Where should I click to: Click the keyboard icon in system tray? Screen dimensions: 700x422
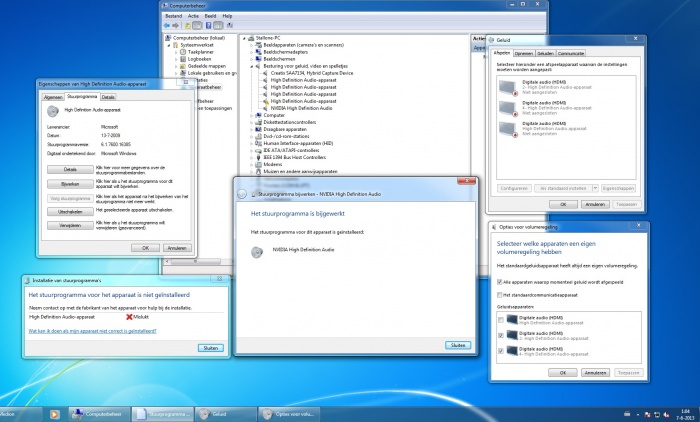pyautogui.click(x=627, y=414)
